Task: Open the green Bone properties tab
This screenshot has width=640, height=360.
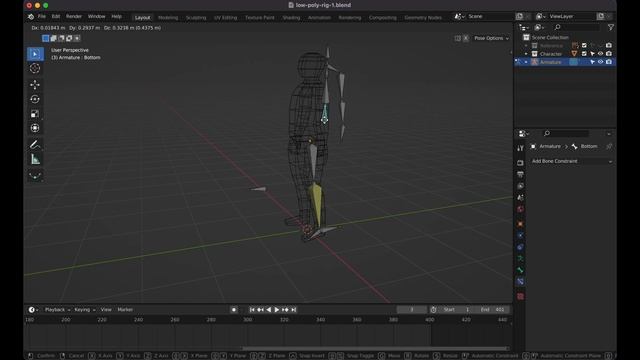Action: 520,270
